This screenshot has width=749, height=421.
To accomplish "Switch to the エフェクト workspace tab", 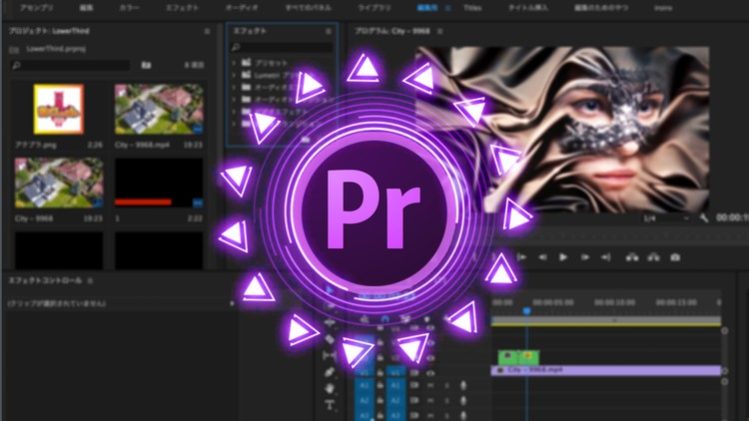I will pyautogui.click(x=182, y=8).
